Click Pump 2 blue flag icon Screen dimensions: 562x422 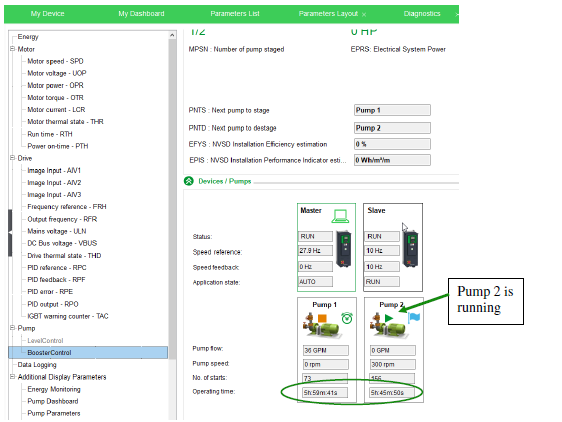(x=414, y=317)
